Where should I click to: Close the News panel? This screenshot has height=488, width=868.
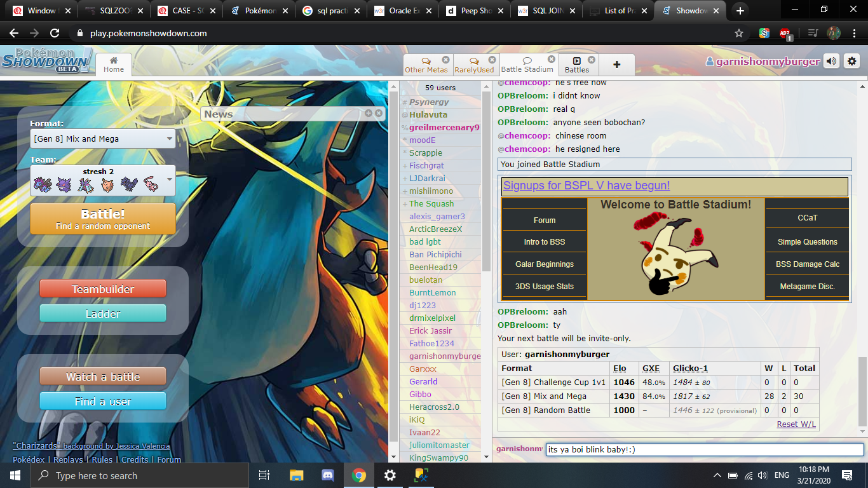pos(379,113)
